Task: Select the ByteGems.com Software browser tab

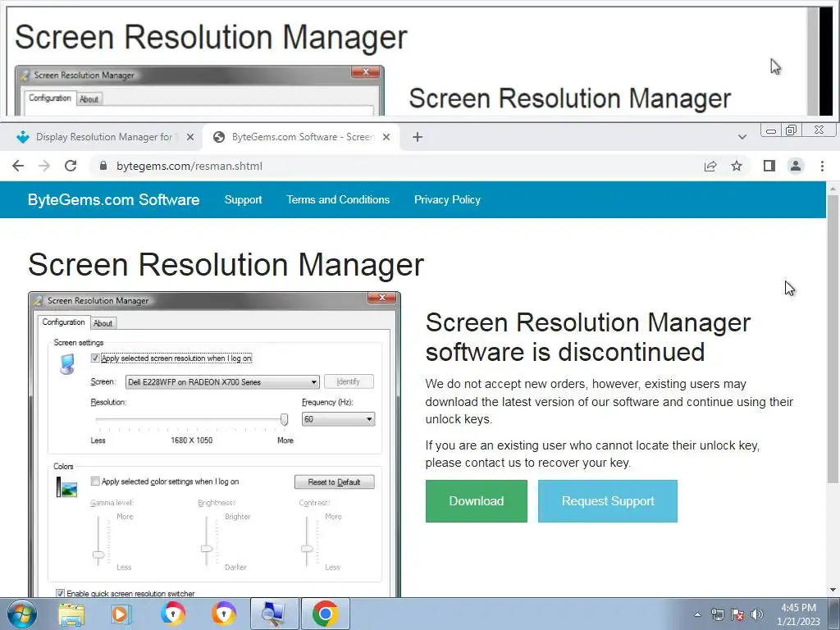Action: 300,137
